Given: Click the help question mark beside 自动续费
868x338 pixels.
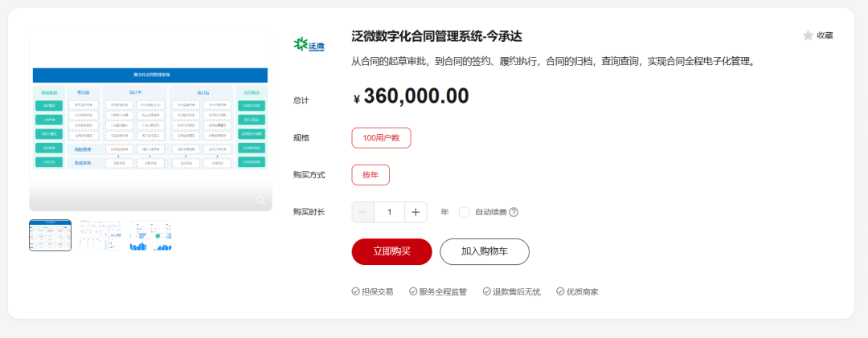Looking at the screenshot, I should click(x=513, y=212).
